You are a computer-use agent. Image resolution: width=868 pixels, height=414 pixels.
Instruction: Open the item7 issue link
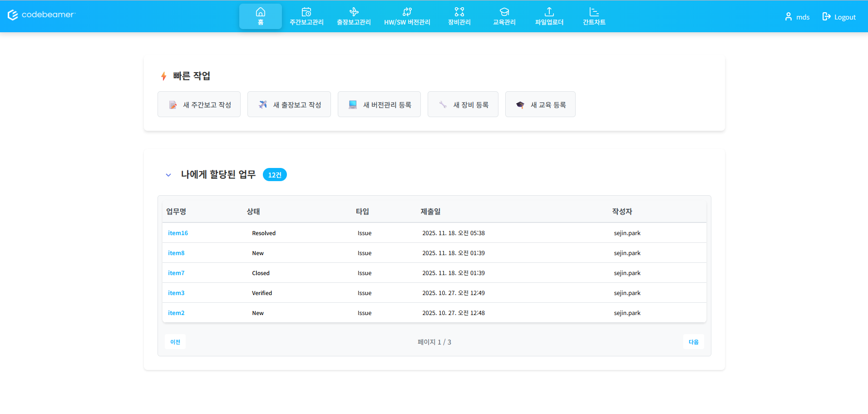176,273
